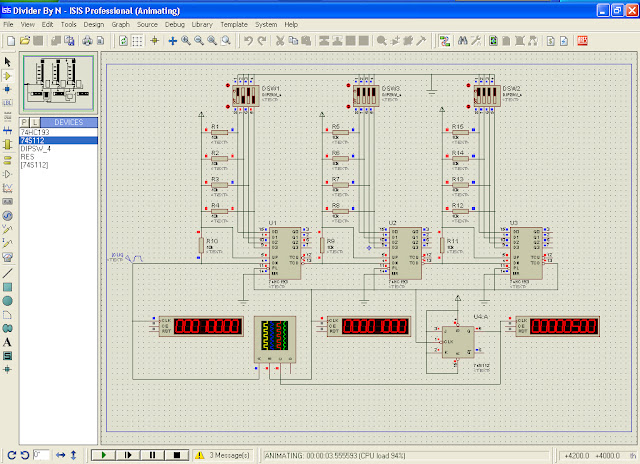640x464 pixels.
Task: Click the blue pan/center view icon
Action: click(173, 41)
